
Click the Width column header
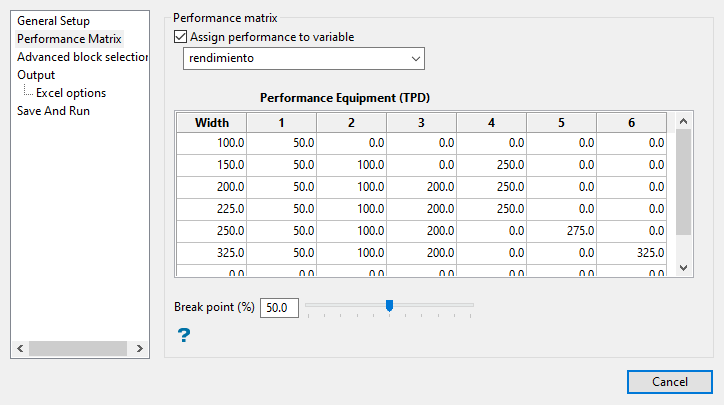point(211,122)
